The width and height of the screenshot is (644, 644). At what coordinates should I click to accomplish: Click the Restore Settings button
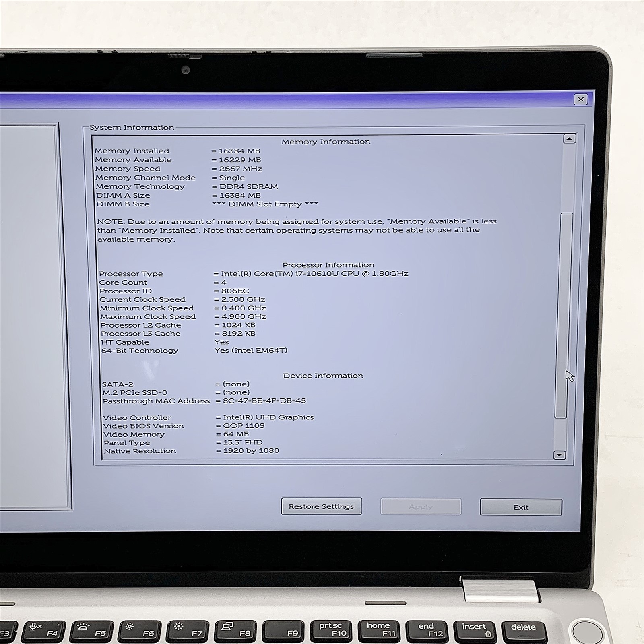tap(321, 506)
